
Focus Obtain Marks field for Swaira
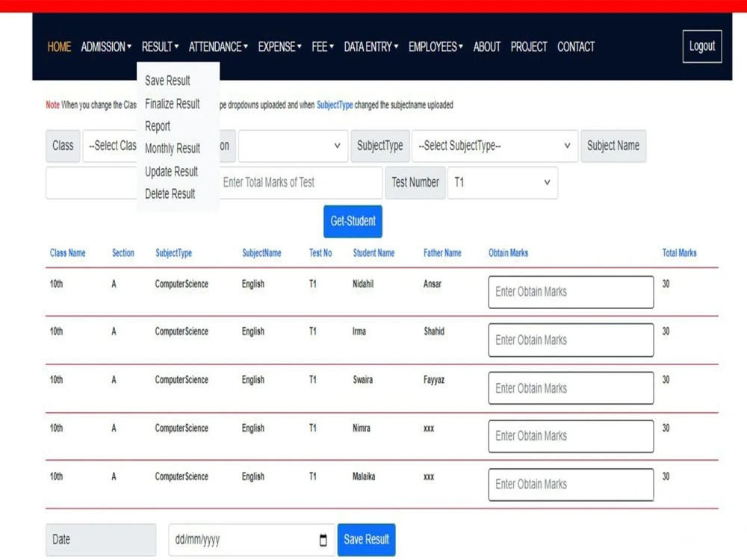pyautogui.click(x=571, y=388)
